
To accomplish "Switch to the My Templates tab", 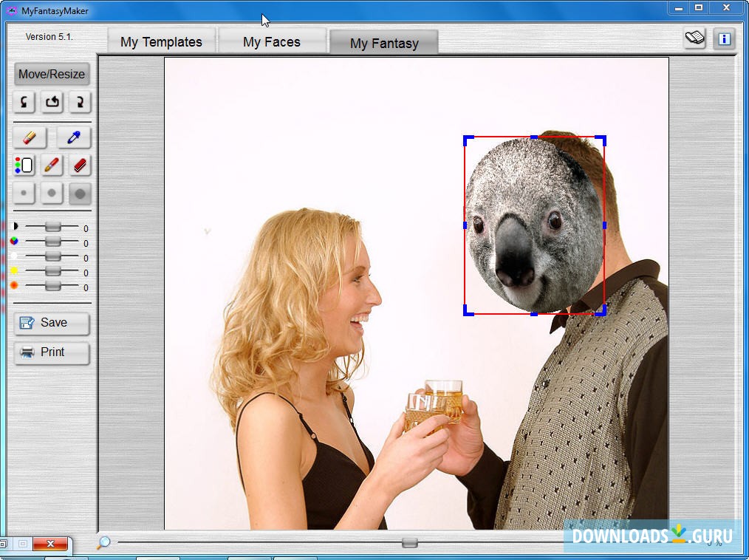I will [161, 42].
